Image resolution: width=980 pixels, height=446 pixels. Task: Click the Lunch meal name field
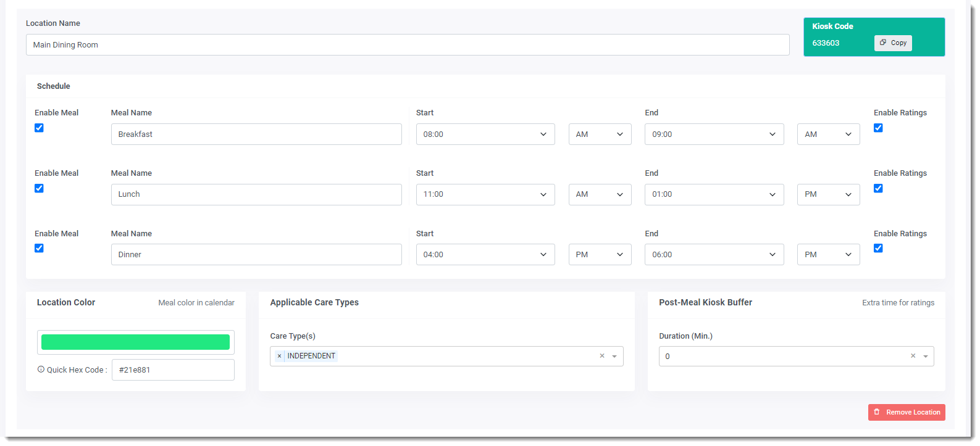pyautogui.click(x=256, y=194)
